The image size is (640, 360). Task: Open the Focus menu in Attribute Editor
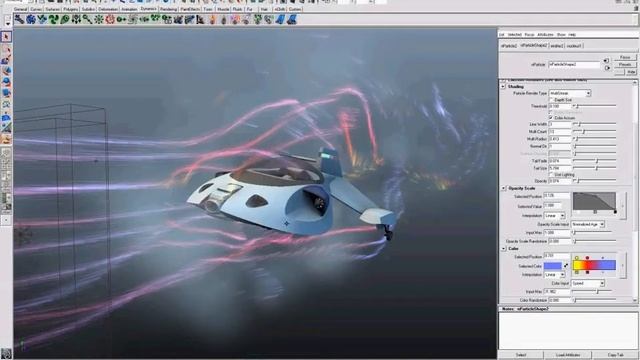coord(529,35)
